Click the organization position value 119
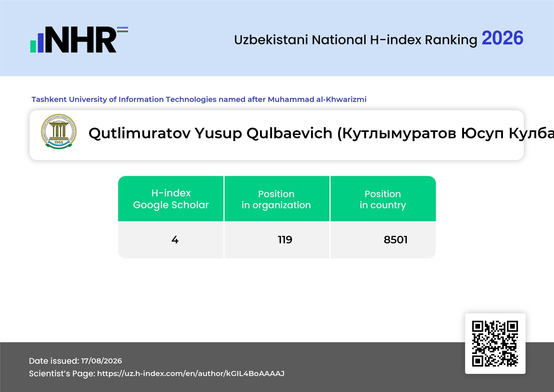This screenshot has width=554, height=392. 285,240
